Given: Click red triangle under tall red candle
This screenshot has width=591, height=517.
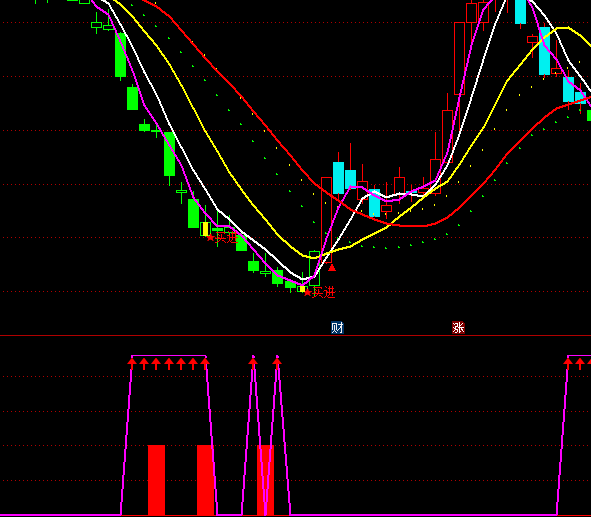Looking at the screenshot, I should pyautogui.click(x=332, y=268).
